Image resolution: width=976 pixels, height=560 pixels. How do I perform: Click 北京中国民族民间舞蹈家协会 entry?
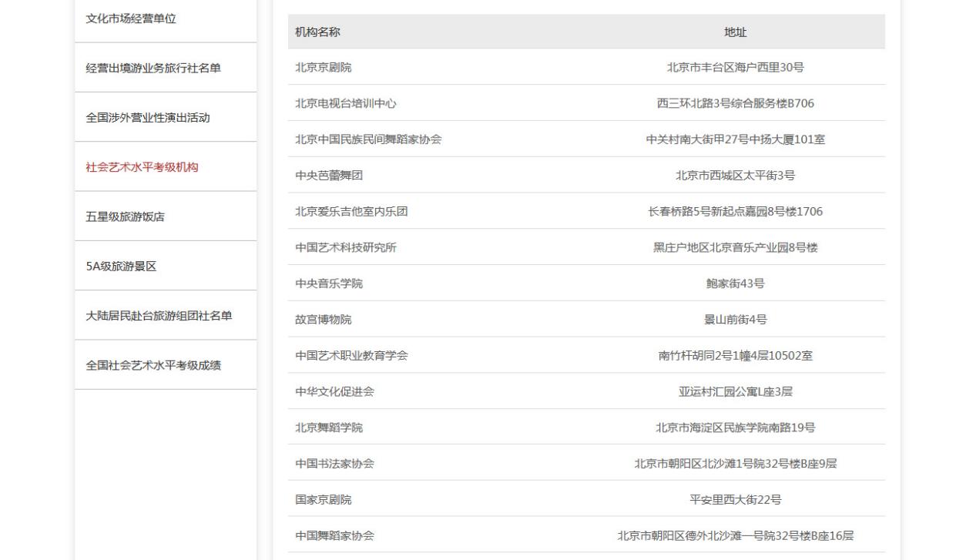(368, 139)
